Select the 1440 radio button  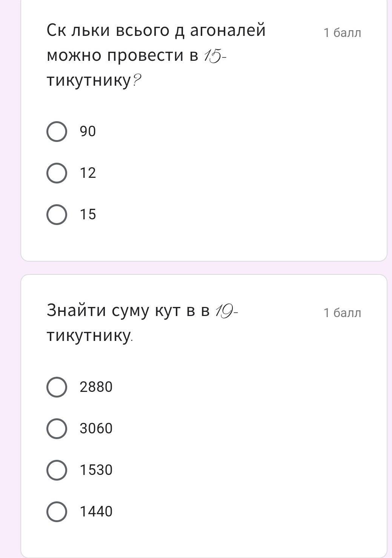tap(57, 512)
